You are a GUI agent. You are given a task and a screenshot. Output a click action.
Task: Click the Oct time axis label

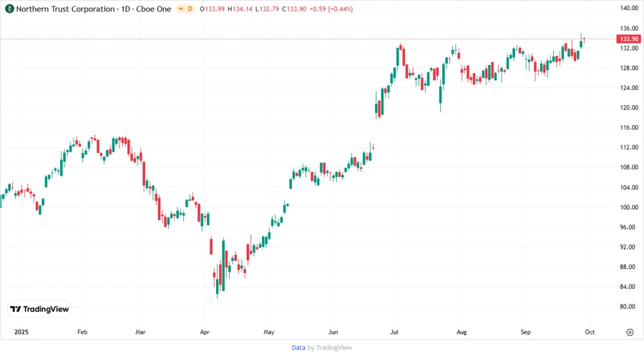590,332
